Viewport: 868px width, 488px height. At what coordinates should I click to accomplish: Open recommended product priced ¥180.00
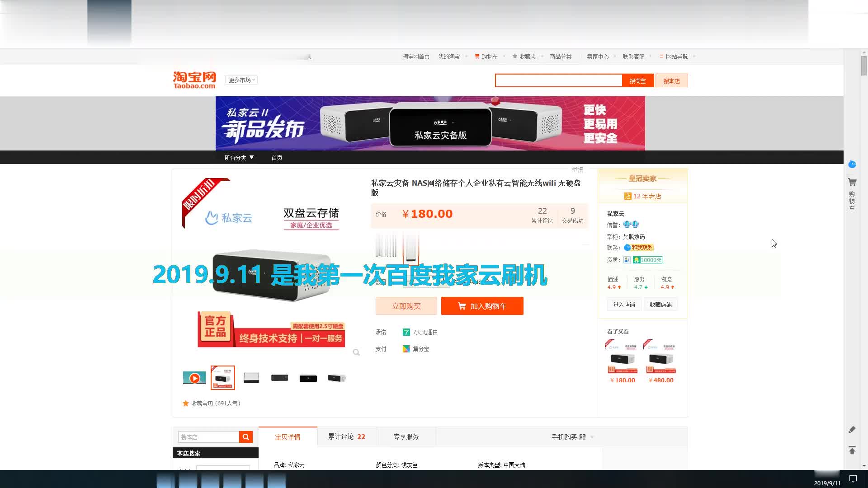pyautogui.click(x=623, y=361)
